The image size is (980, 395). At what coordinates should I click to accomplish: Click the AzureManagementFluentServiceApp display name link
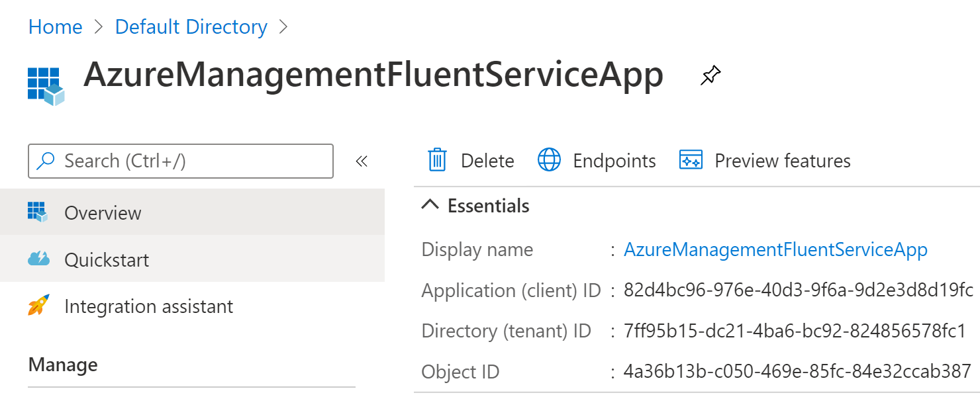pos(775,249)
